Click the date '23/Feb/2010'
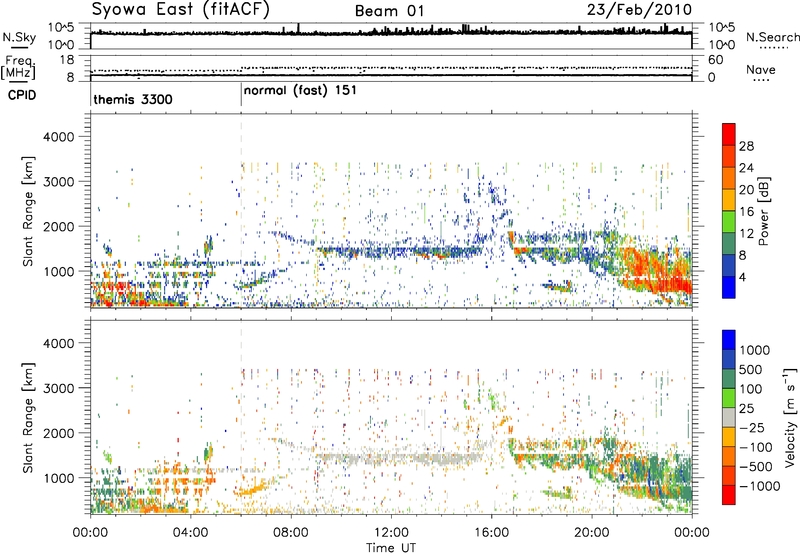 [x=639, y=10]
